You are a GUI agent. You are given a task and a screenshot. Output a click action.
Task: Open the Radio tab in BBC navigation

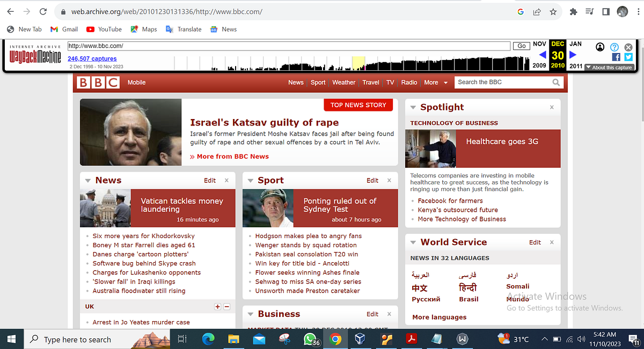pyautogui.click(x=409, y=83)
